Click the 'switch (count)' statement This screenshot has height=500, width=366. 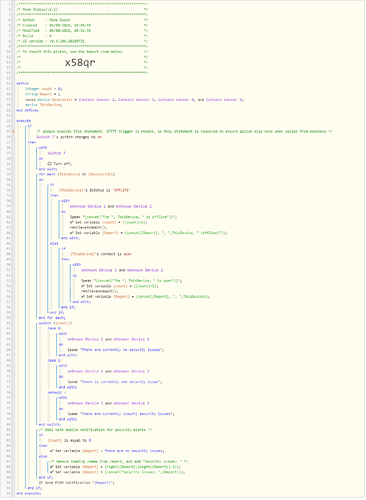pyautogui.click(x=55, y=323)
